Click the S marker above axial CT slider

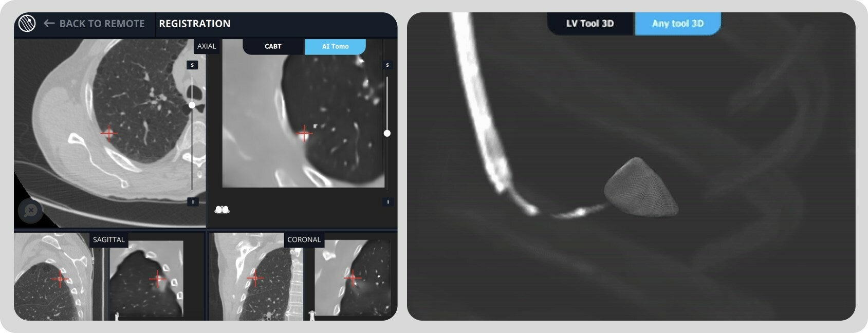click(x=192, y=65)
